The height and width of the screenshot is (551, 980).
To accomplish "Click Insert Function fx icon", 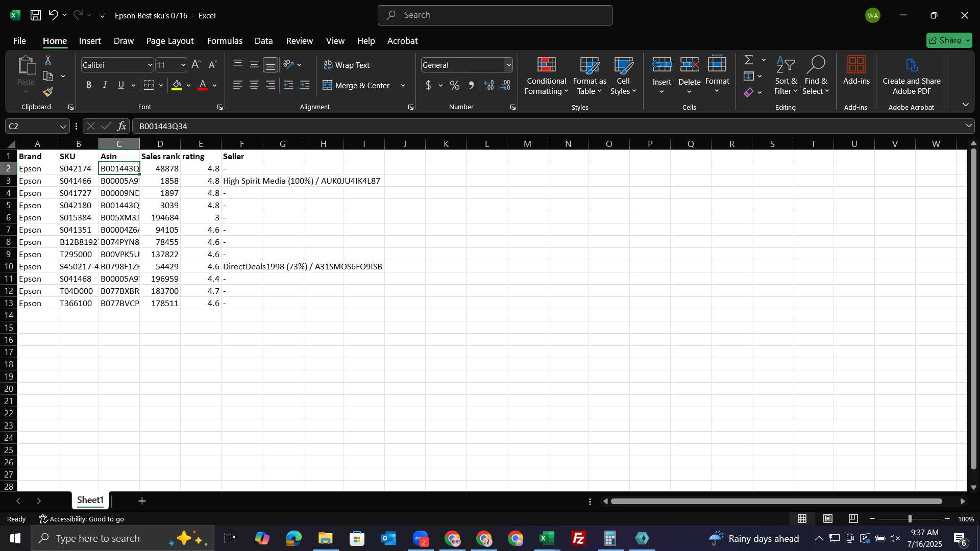I will 121,126.
